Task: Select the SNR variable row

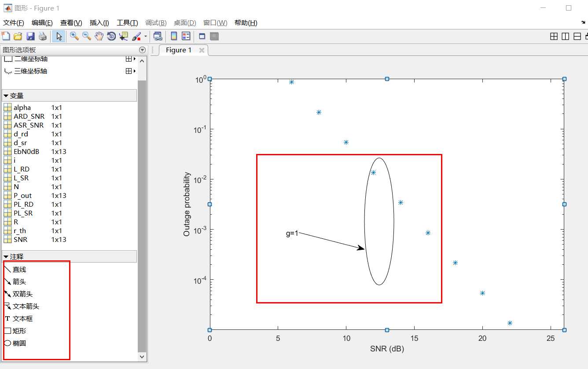Action: pyautogui.click(x=70, y=239)
